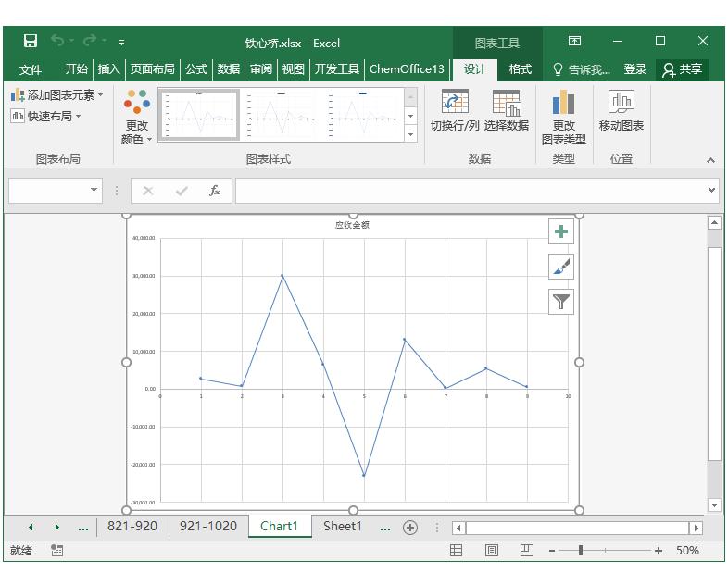The width and height of the screenshot is (728, 585).
Task: Click the vertical scrollbar up arrow
Action: [x=714, y=223]
